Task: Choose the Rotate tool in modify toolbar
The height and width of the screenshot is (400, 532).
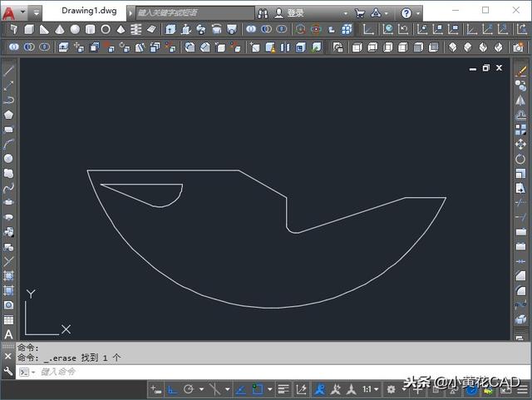Action: click(x=521, y=159)
